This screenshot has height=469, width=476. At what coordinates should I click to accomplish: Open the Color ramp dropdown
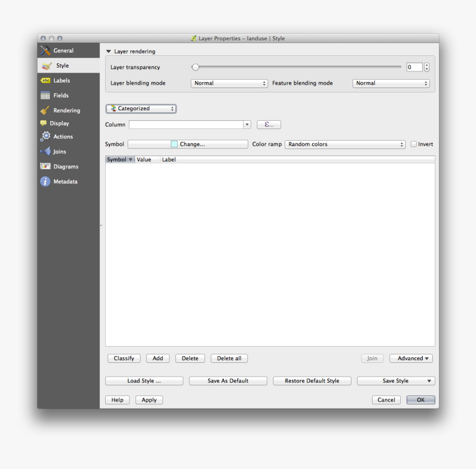(345, 144)
